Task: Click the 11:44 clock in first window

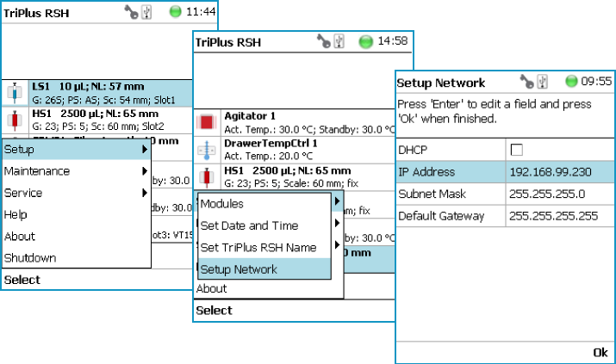Action: 201,12
